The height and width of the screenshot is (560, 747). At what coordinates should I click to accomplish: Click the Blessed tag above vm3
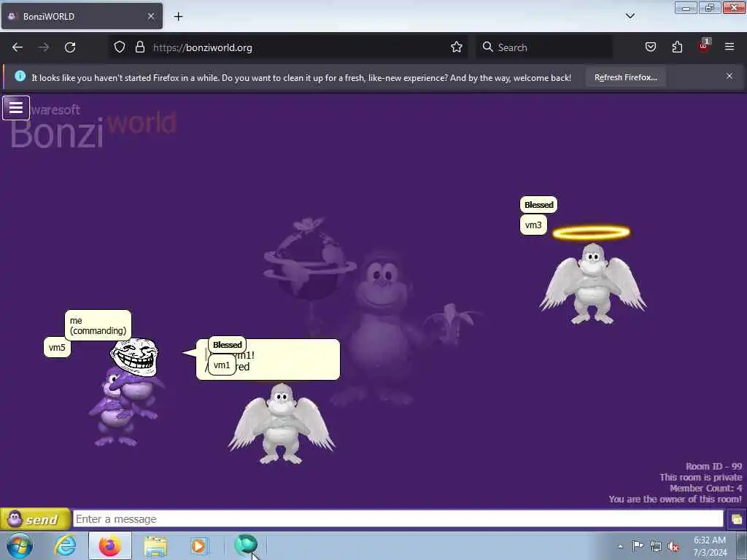pos(539,205)
